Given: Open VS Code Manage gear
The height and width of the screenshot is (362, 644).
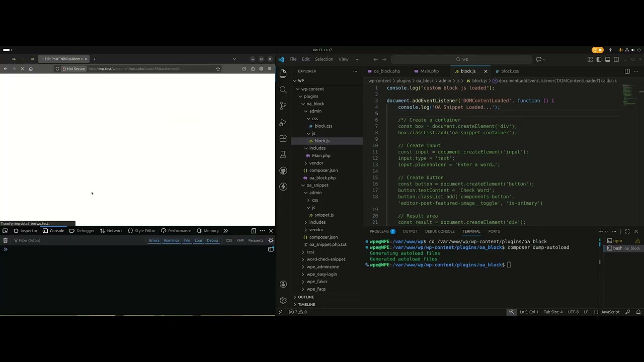Looking at the screenshot, I should click(x=283, y=300).
